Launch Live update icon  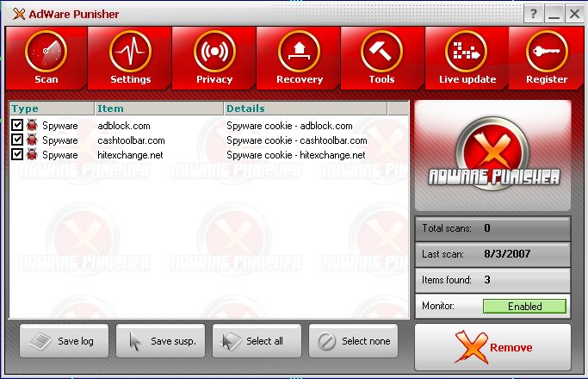[466, 52]
